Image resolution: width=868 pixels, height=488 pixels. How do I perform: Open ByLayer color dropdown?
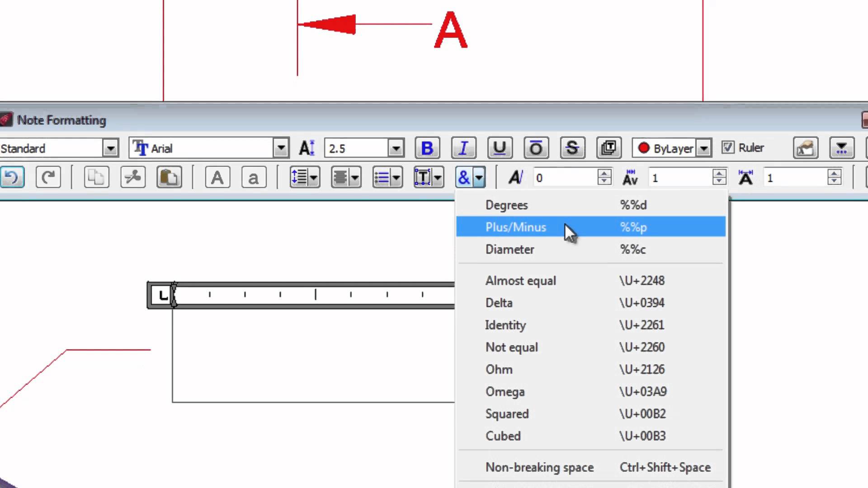[x=703, y=148]
